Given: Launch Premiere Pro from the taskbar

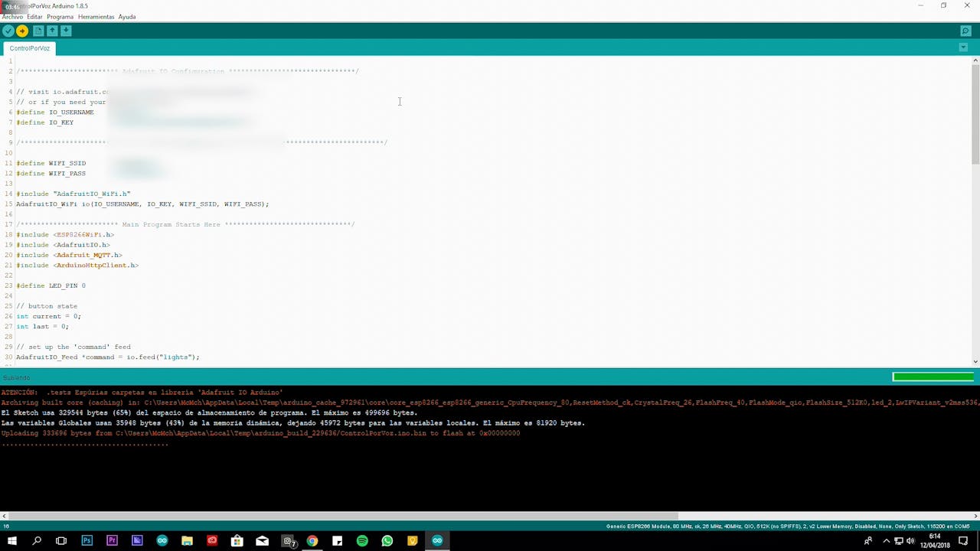Looking at the screenshot, I should [112, 541].
